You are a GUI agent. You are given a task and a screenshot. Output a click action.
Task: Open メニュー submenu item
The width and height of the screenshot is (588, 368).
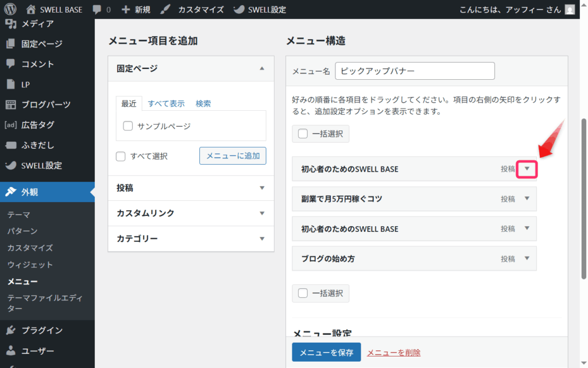[x=22, y=281]
